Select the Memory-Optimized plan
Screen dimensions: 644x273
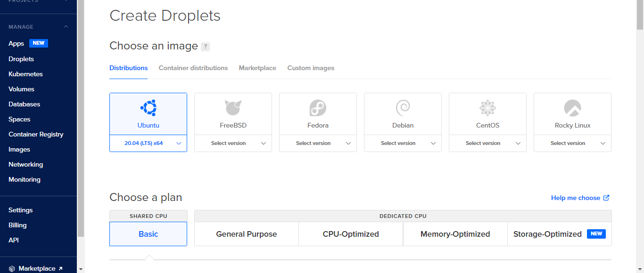tap(455, 234)
